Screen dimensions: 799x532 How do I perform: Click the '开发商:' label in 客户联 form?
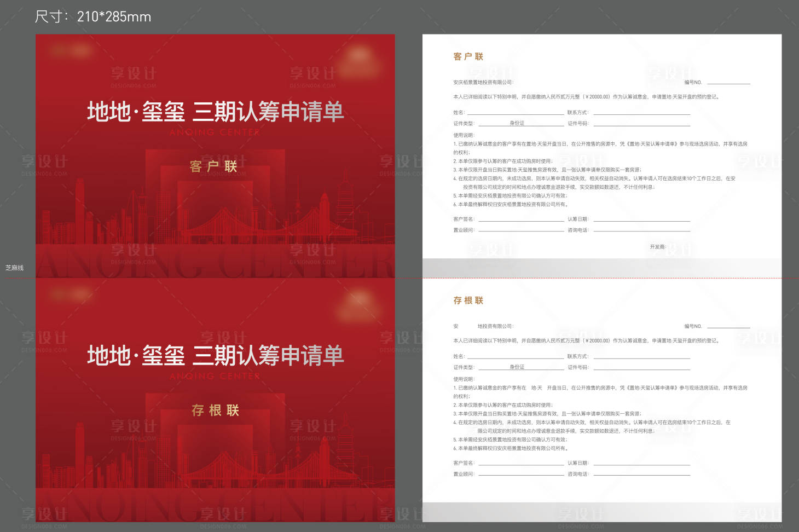[658, 247]
